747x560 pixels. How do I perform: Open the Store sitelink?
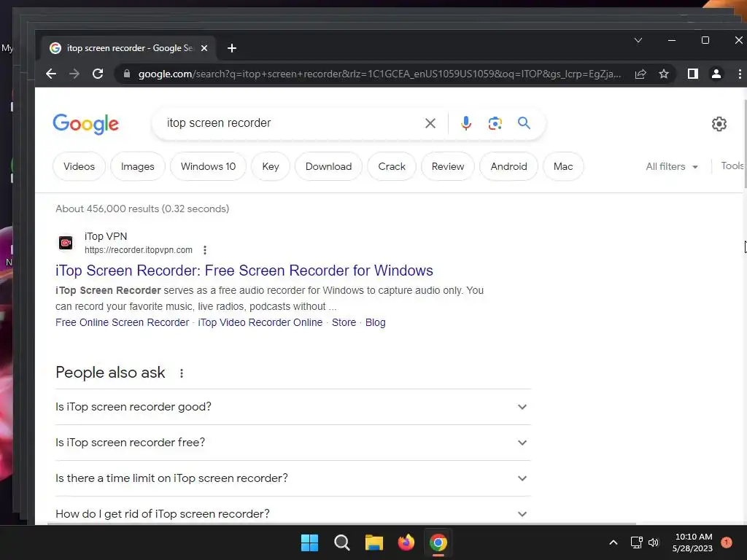click(344, 322)
